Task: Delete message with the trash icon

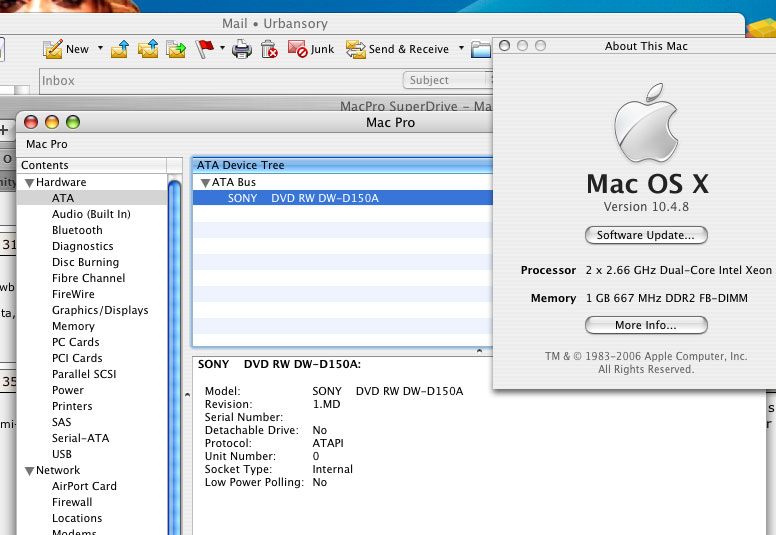Action: click(269, 49)
